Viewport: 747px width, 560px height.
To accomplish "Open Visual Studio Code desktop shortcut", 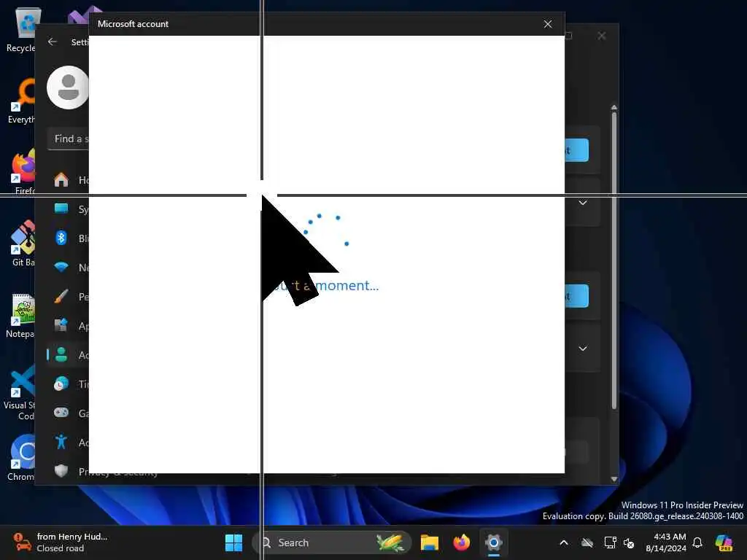I will coord(20,392).
